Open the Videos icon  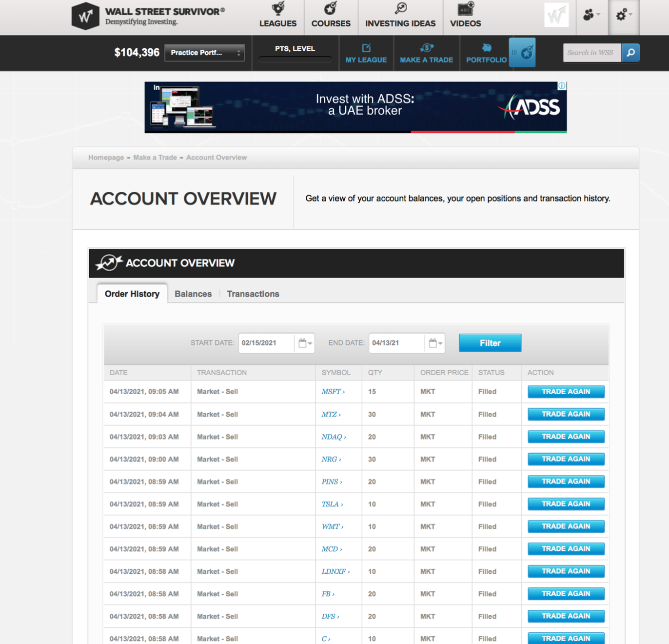(x=465, y=8)
